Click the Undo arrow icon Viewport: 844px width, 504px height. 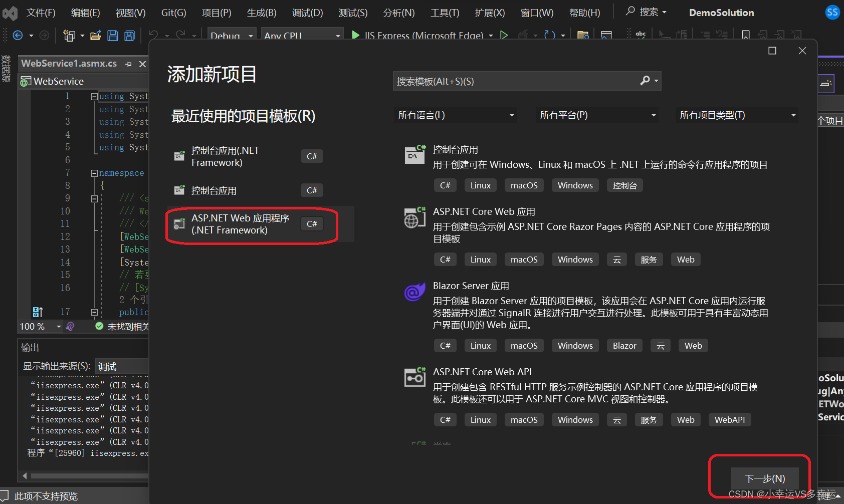click(x=153, y=35)
